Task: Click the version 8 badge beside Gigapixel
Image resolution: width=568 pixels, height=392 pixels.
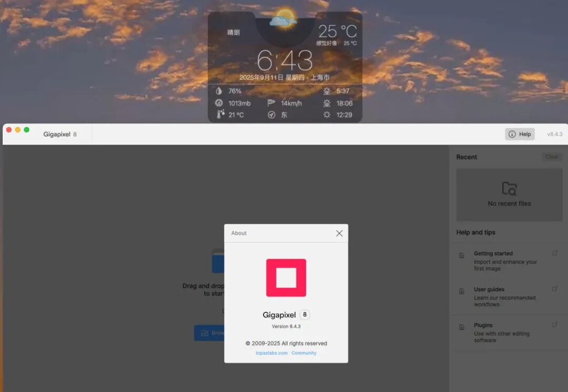Action: [305, 315]
